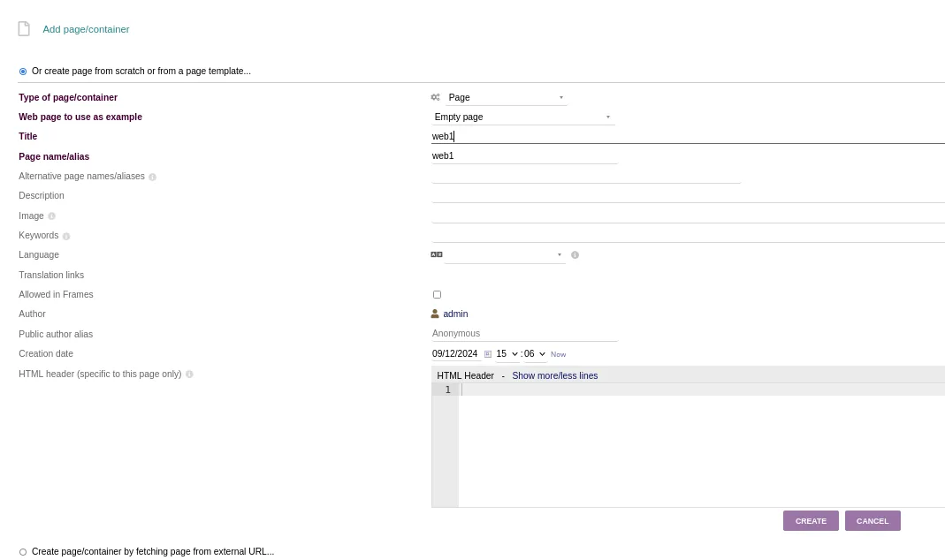This screenshot has width=945, height=560.
Task: Click the 'Translation links' label
Action: pos(51,275)
